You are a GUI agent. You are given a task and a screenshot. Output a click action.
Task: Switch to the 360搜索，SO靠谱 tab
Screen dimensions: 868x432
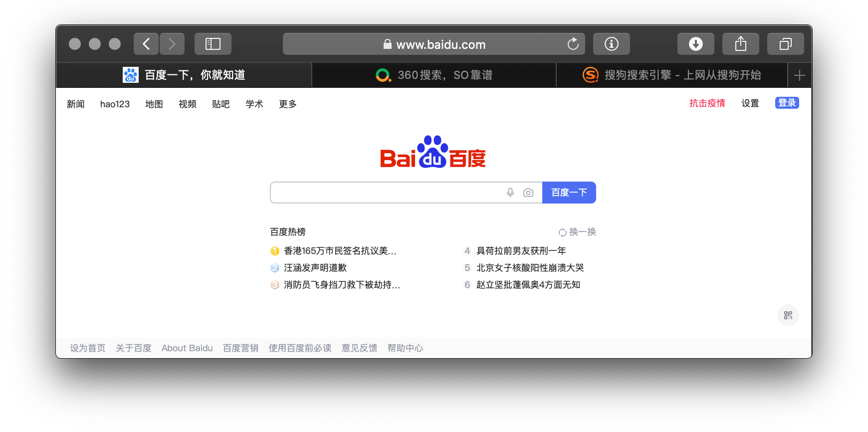click(434, 75)
